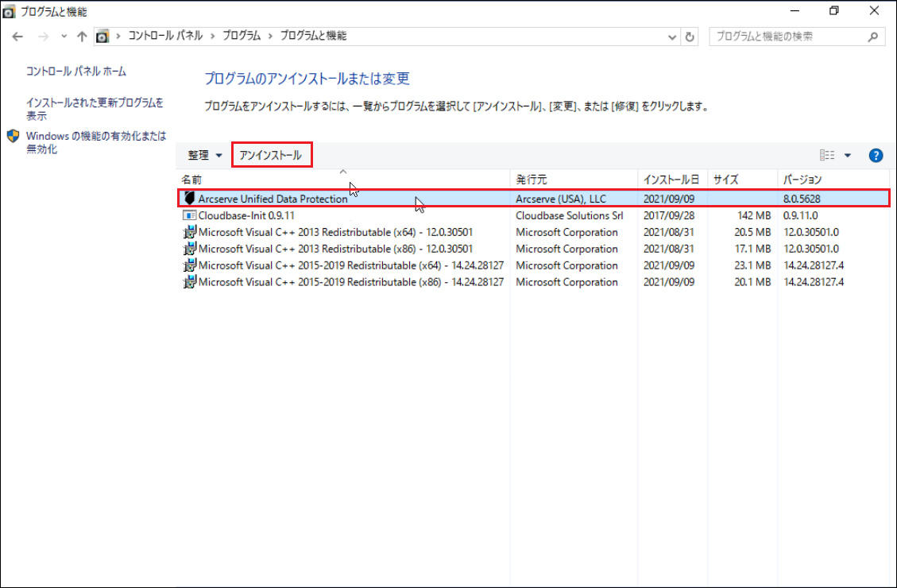This screenshot has height=588, width=897.
Task: Click the search magnifier icon
Action: point(872,37)
